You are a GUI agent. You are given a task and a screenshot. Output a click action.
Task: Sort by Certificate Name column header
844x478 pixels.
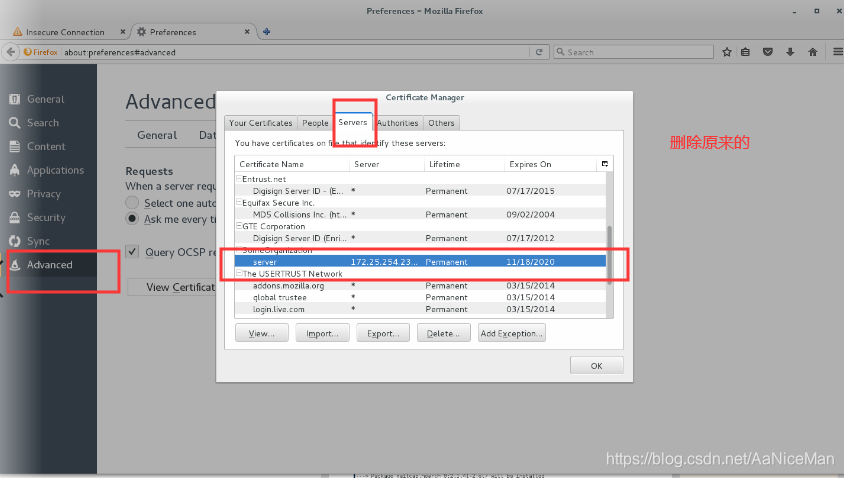[x=292, y=164]
